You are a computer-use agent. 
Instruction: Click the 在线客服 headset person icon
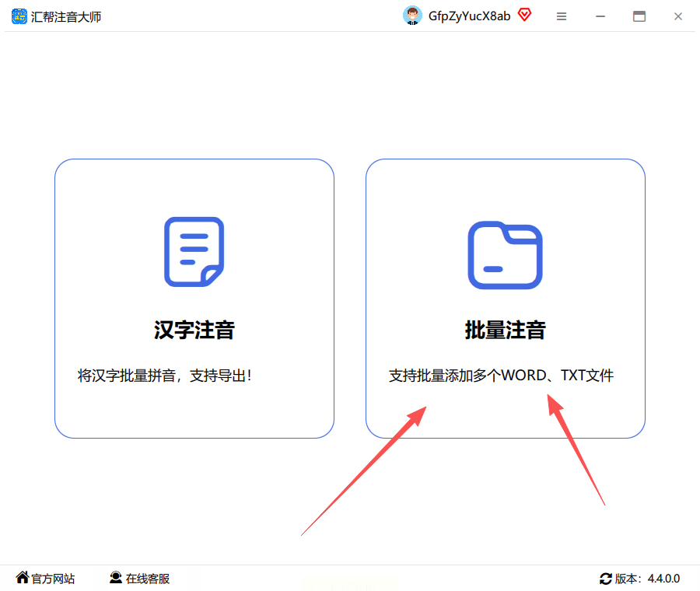(x=116, y=578)
